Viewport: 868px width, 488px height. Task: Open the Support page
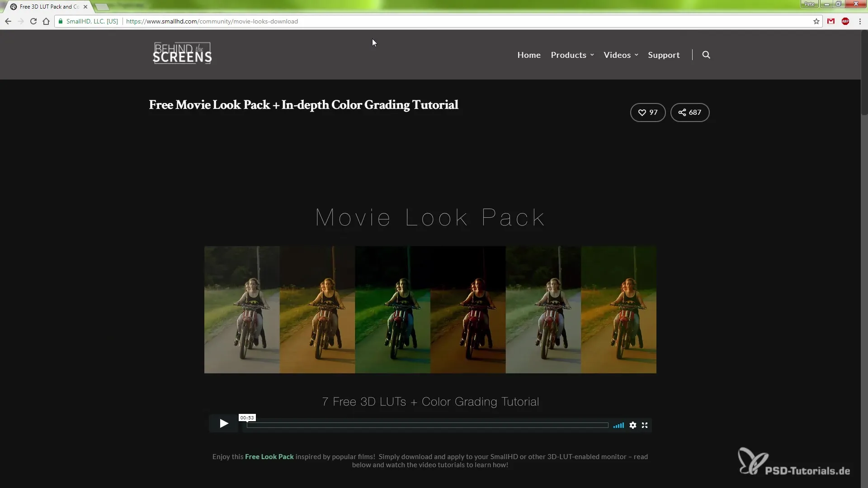pyautogui.click(x=664, y=55)
